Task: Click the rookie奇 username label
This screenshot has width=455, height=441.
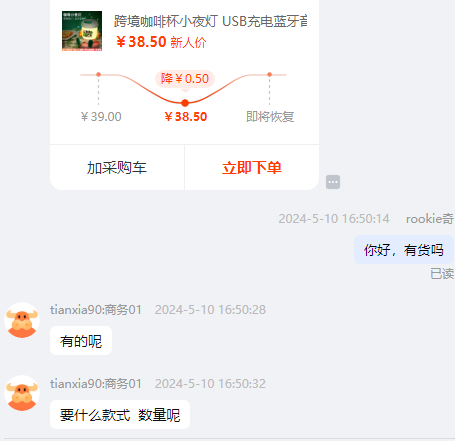Action: pyautogui.click(x=430, y=219)
